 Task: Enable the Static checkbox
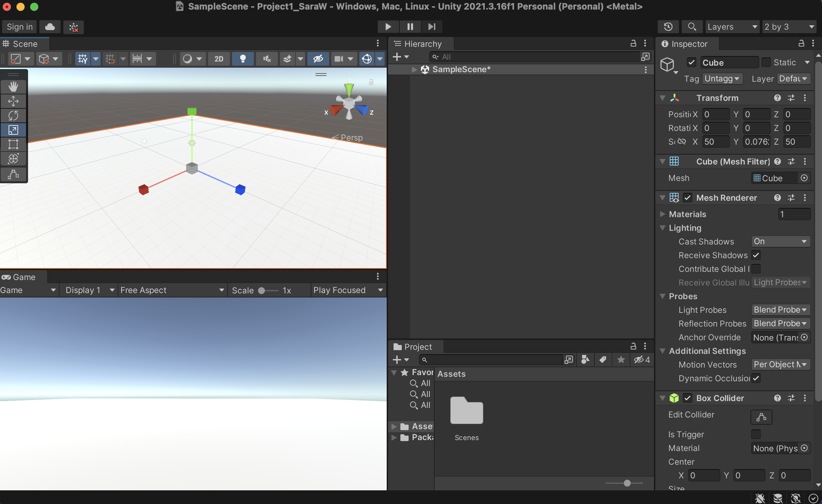[766, 63]
